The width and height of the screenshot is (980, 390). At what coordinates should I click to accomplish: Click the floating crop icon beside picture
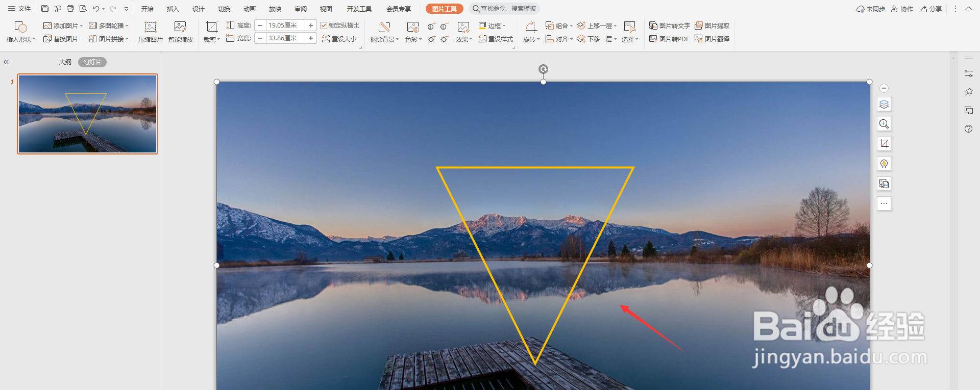[x=884, y=144]
